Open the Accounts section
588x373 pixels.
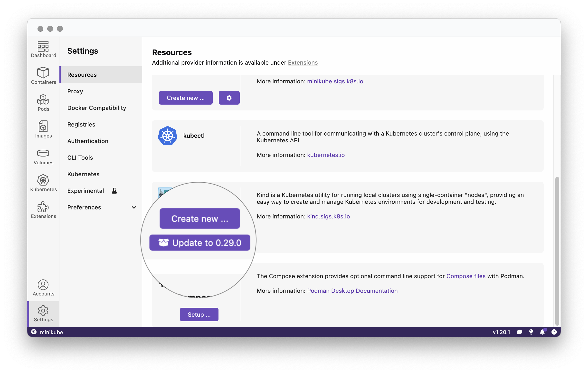coord(43,288)
